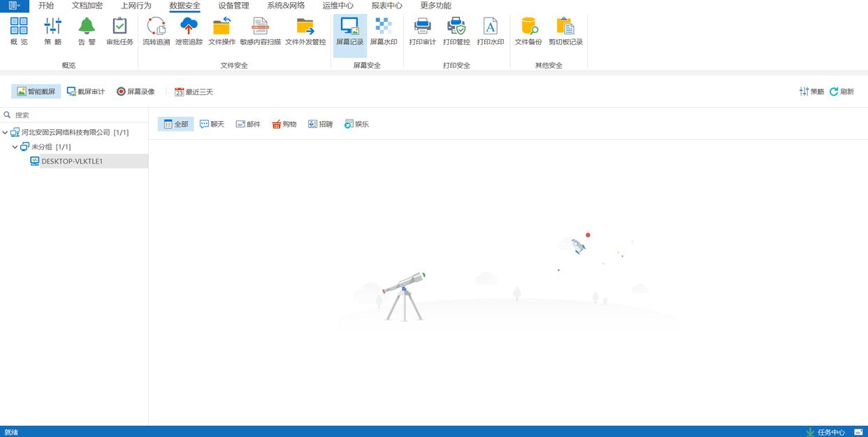Image resolution: width=868 pixels, height=437 pixels.
Task: Collapse 未分组 tree node
Action: 15,147
